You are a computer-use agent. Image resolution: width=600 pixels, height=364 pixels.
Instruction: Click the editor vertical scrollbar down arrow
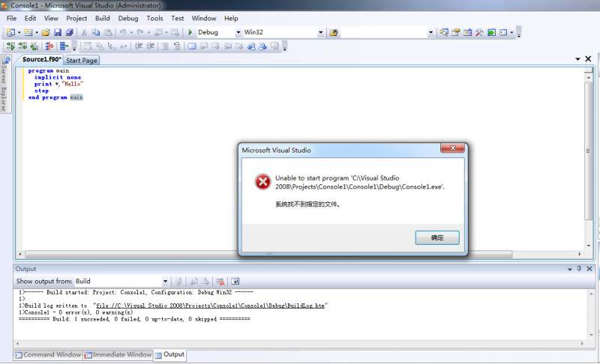[589, 246]
